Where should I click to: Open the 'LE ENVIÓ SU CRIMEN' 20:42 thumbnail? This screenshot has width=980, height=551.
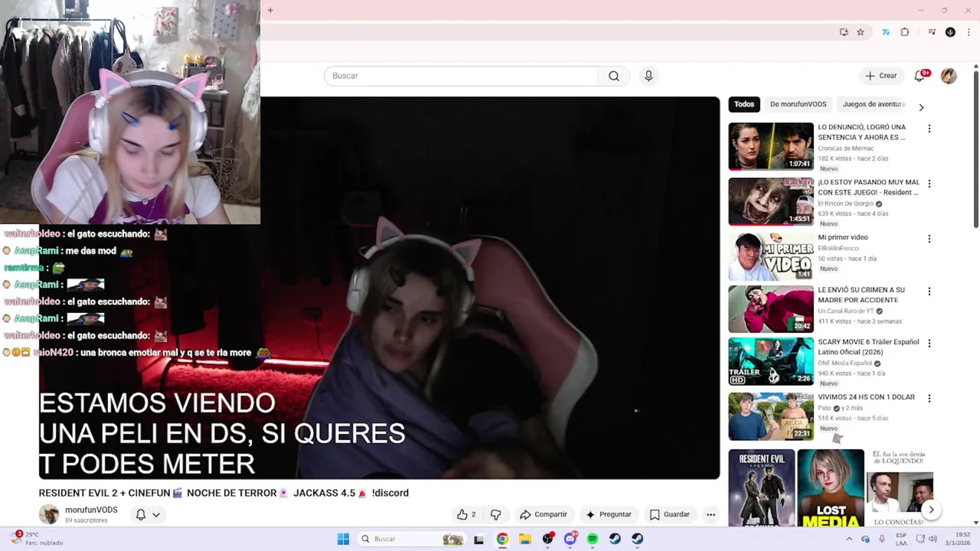click(x=771, y=309)
